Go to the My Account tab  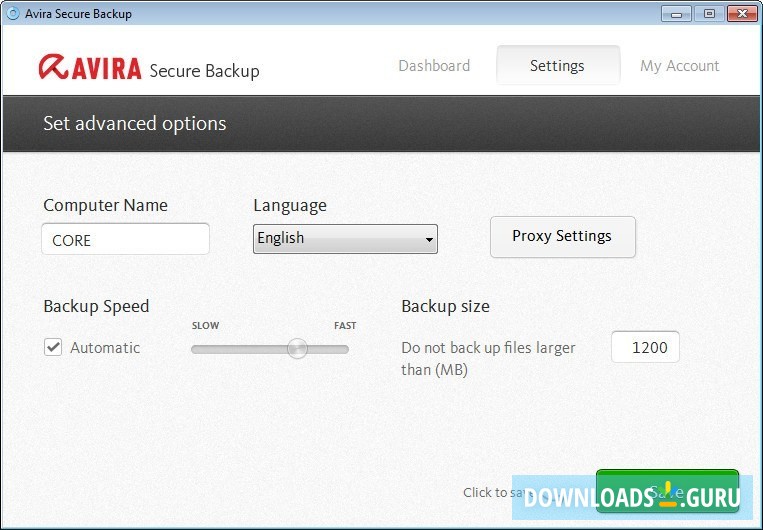[x=679, y=66]
